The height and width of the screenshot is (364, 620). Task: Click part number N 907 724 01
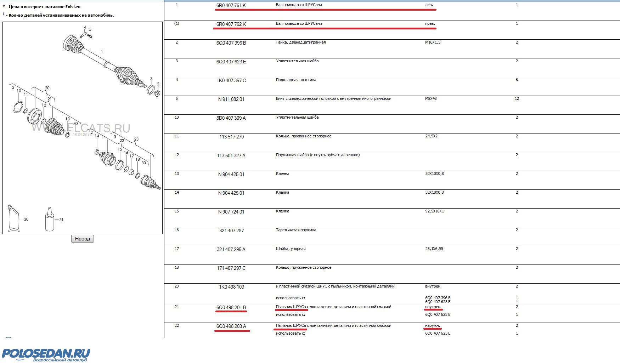click(231, 212)
